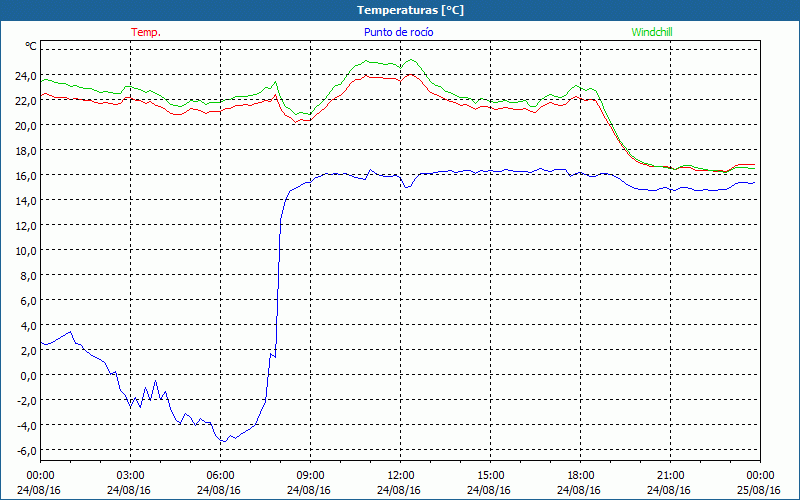This screenshot has width=800, height=500.
Task: Click the 03:00 time axis label
Action: click(130, 476)
